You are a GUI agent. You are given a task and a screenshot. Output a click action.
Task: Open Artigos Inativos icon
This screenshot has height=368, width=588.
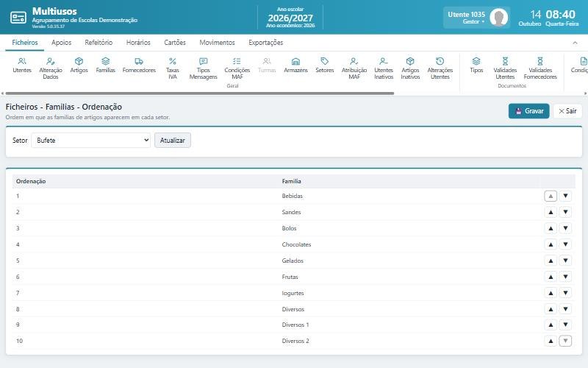coord(410,68)
